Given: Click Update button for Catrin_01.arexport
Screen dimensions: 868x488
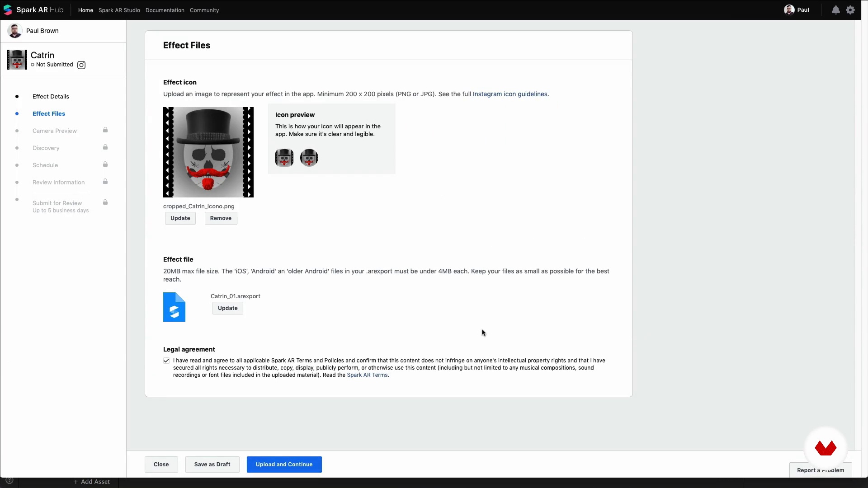Looking at the screenshot, I should tap(228, 308).
